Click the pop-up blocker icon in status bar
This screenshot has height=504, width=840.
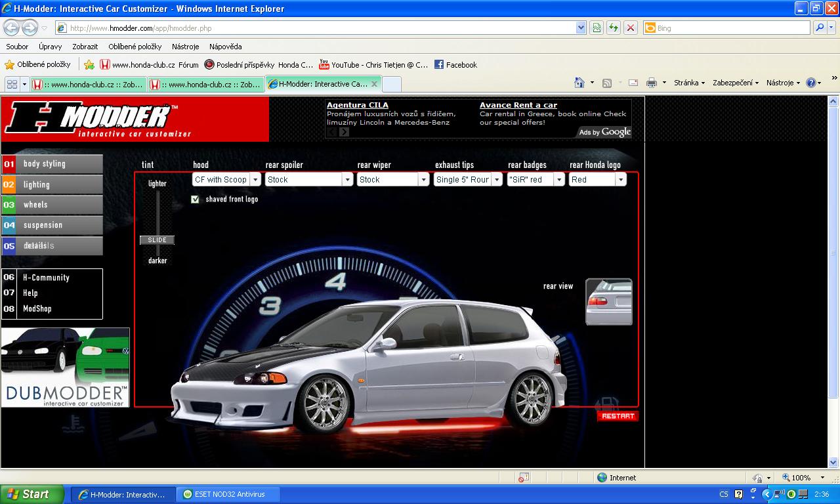click(x=524, y=478)
